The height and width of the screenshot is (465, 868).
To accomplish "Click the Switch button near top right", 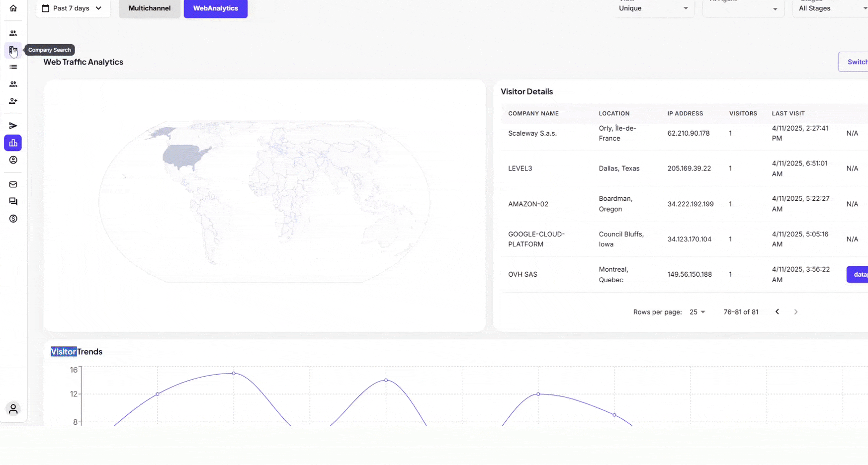I will click(x=856, y=62).
